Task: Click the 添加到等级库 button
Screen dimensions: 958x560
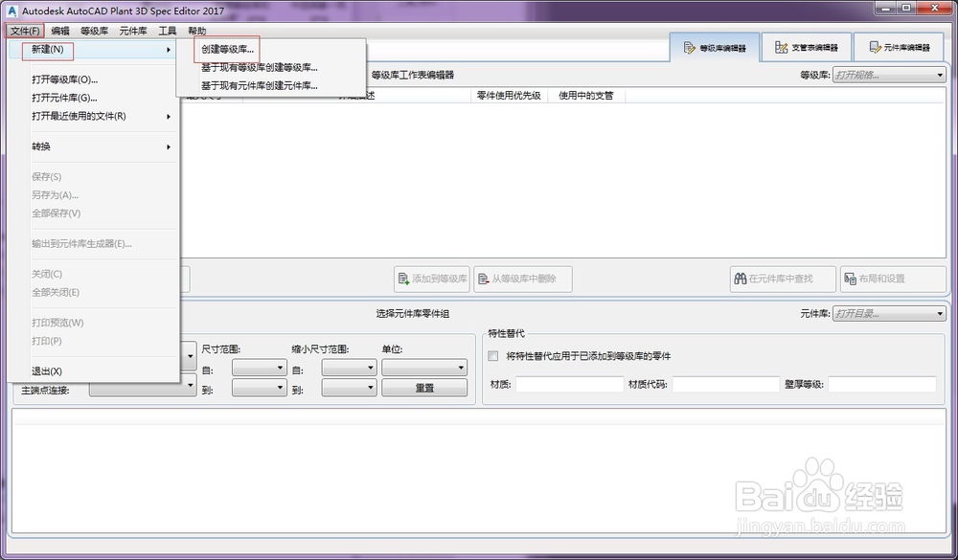Action: coord(432,280)
